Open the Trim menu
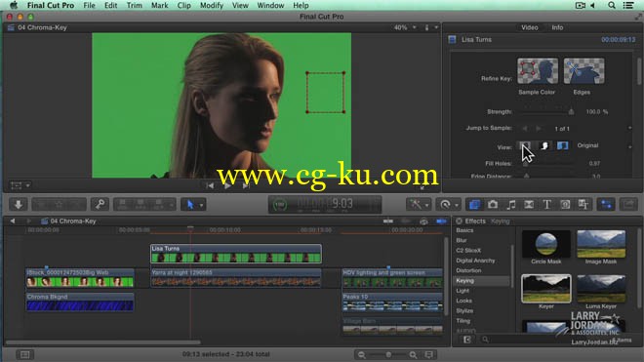The image size is (644, 362). [135, 5]
